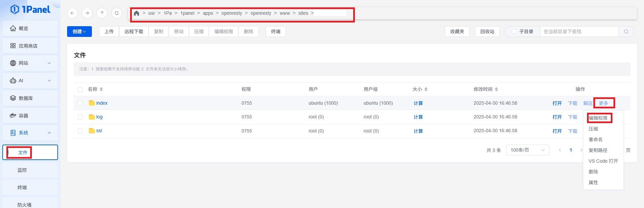Sort files by name column arrows
The width and height of the screenshot is (644, 208).
101,89
